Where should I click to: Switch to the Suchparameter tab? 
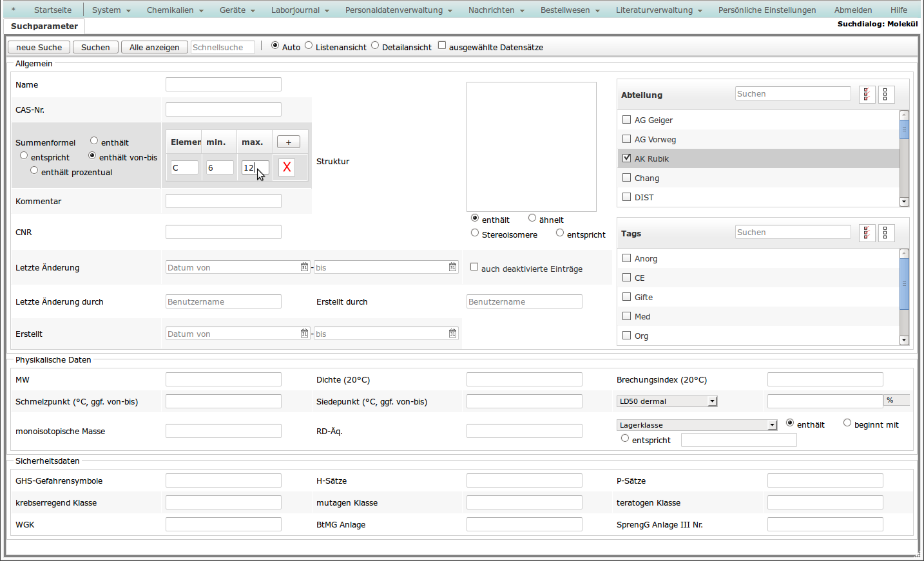44,26
